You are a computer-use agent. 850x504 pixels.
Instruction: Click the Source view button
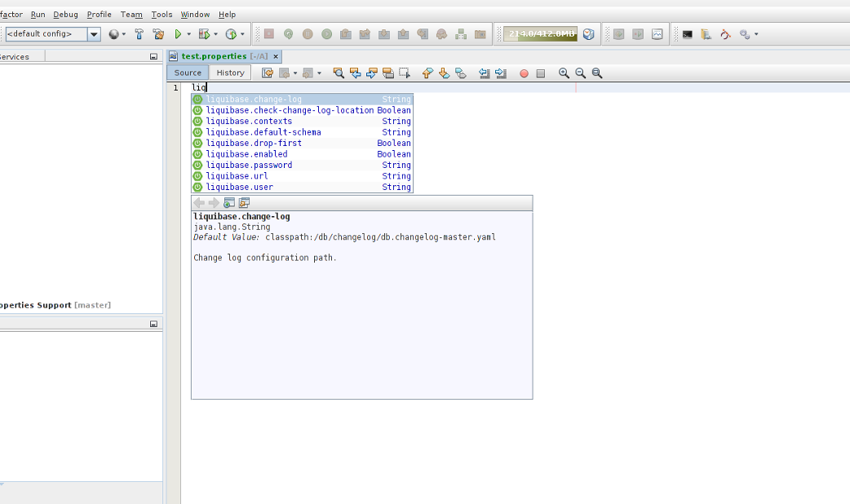[x=187, y=73]
